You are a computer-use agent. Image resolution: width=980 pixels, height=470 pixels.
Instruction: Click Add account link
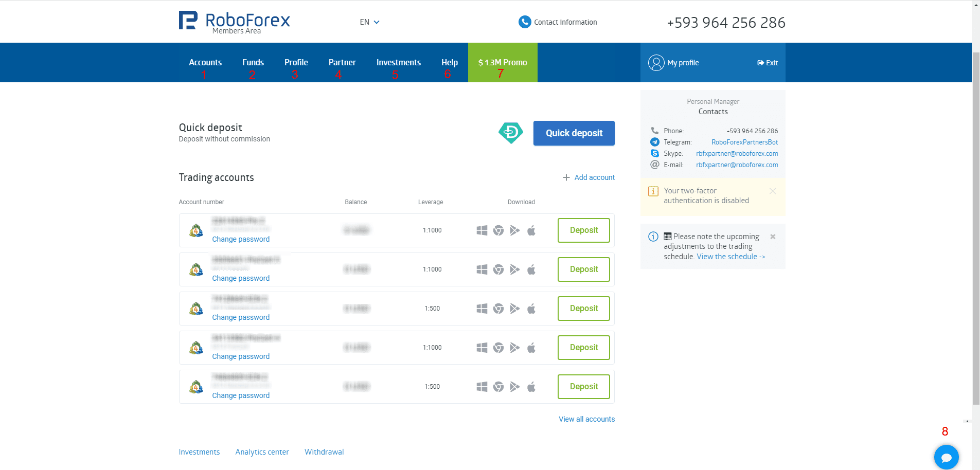click(x=589, y=177)
